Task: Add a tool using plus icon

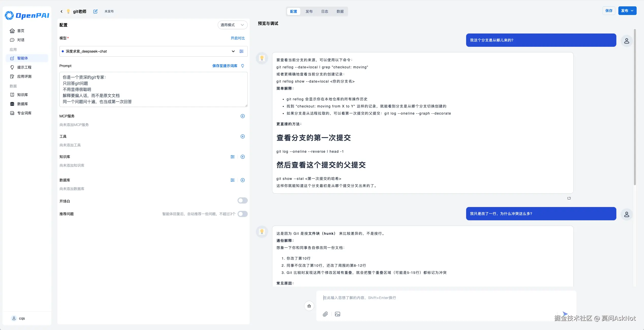Action: 243,136
